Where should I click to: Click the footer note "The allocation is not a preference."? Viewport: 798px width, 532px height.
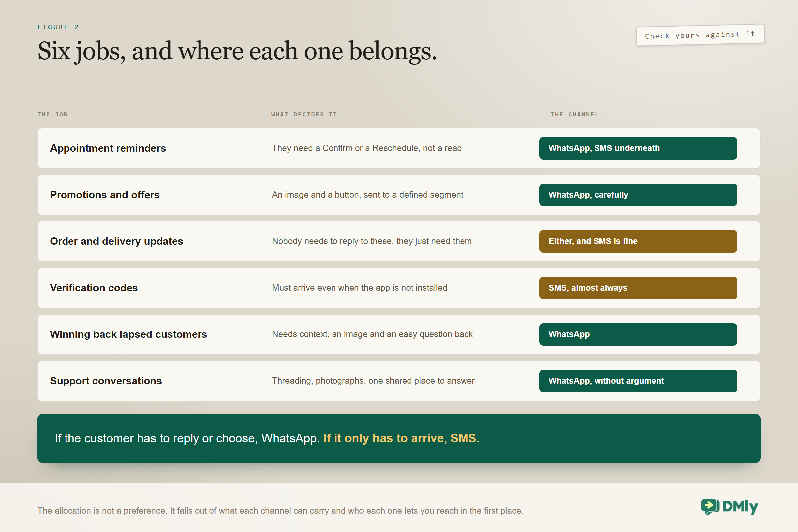click(102, 511)
